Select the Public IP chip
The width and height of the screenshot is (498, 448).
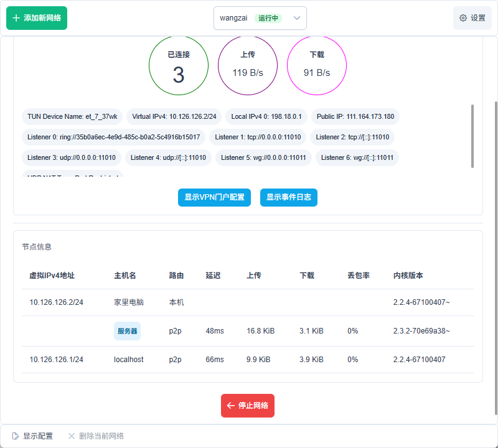pyautogui.click(x=355, y=117)
